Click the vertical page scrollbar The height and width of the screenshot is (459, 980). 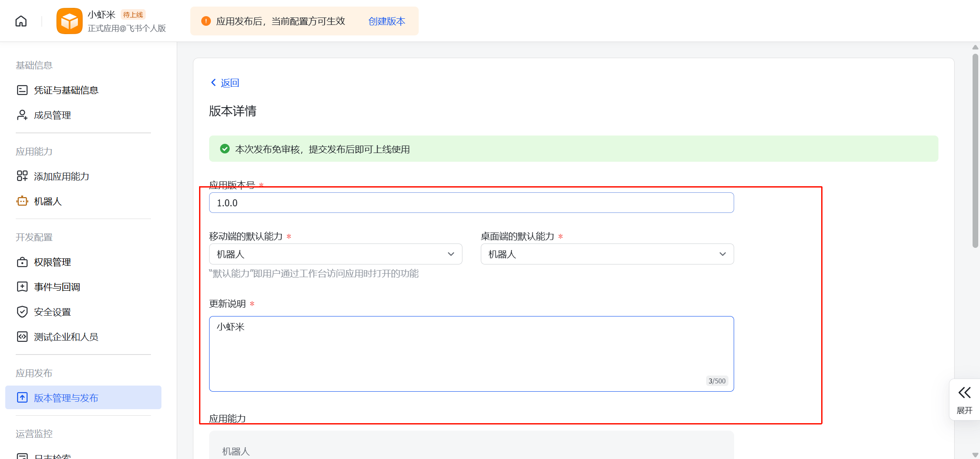[975, 151]
